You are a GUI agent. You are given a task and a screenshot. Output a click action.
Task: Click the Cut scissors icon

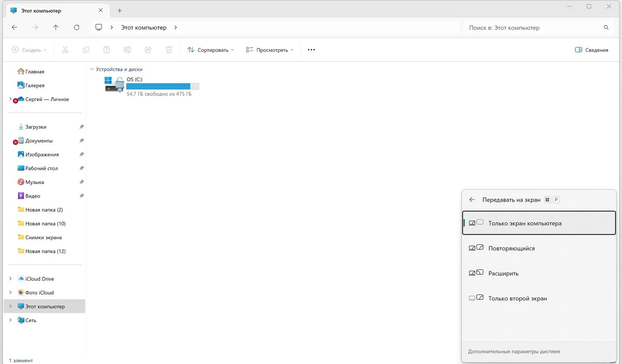click(65, 50)
